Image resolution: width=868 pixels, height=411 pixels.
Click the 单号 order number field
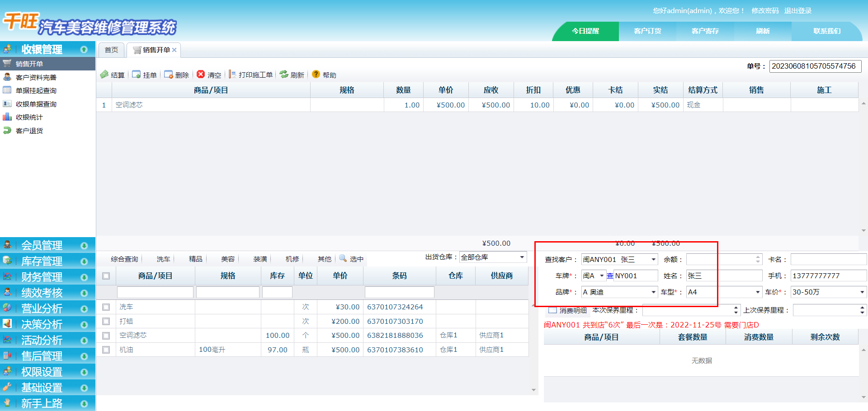[816, 66]
